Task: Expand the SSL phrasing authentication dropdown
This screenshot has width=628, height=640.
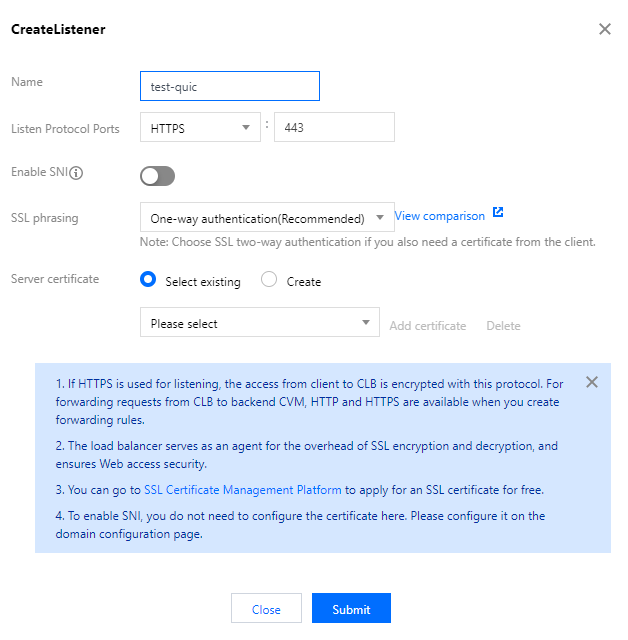Action: pyautogui.click(x=267, y=218)
